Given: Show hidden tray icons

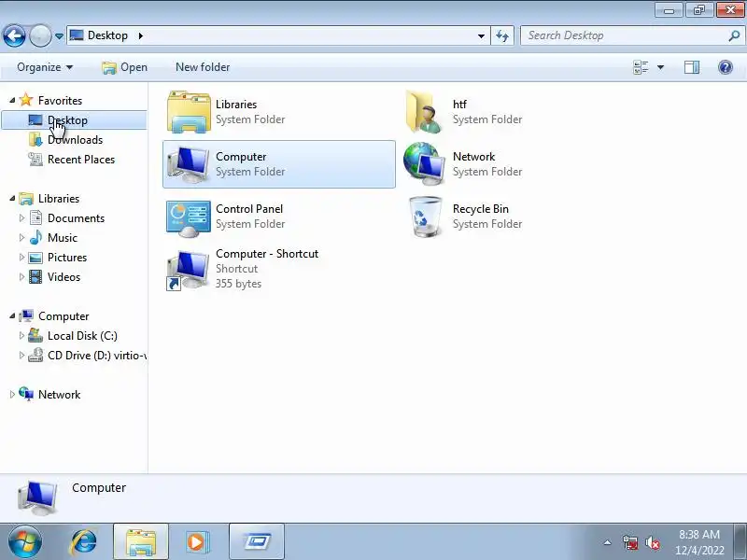Looking at the screenshot, I should point(607,542).
